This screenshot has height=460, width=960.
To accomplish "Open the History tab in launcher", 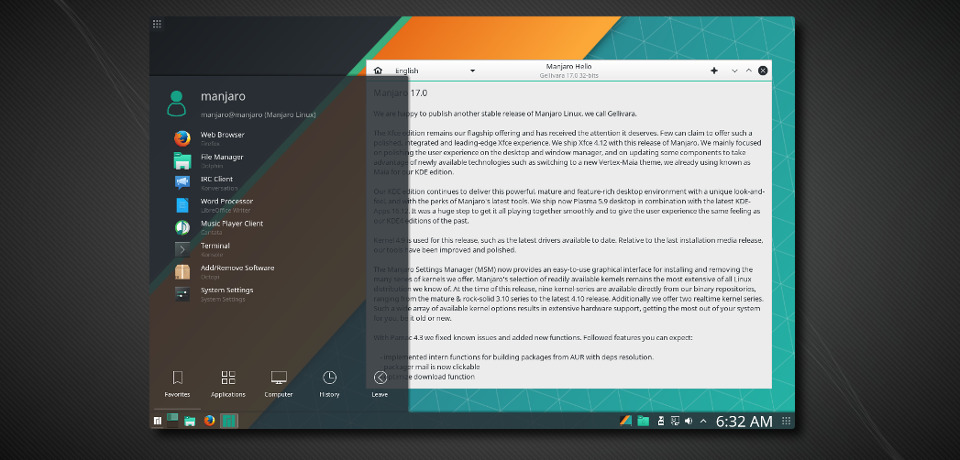I will coord(329,383).
